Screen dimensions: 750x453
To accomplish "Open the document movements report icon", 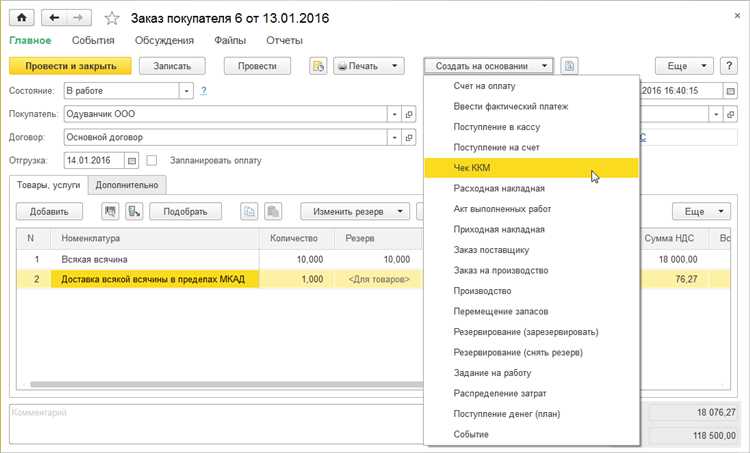I will [x=318, y=66].
